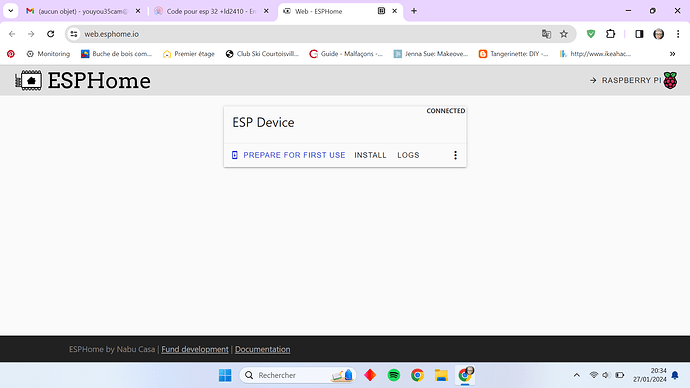Image resolution: width=690 pixels, height=388 pixels.
Task: Click the Fund development link
Action: click(x=195, y=349)
